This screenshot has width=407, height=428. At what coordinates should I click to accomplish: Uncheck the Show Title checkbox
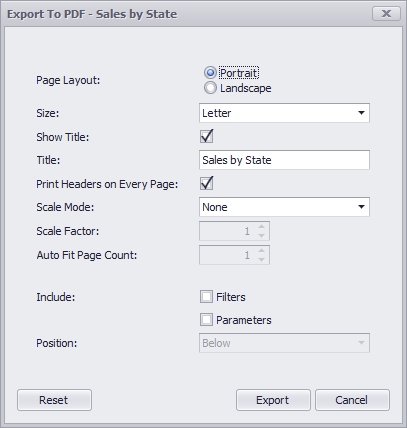click(206, 137)
